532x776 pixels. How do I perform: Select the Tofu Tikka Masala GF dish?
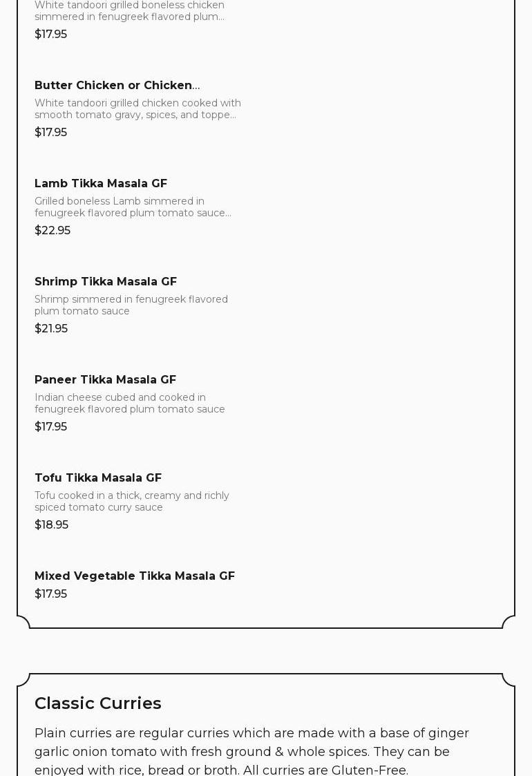[98, 478]
